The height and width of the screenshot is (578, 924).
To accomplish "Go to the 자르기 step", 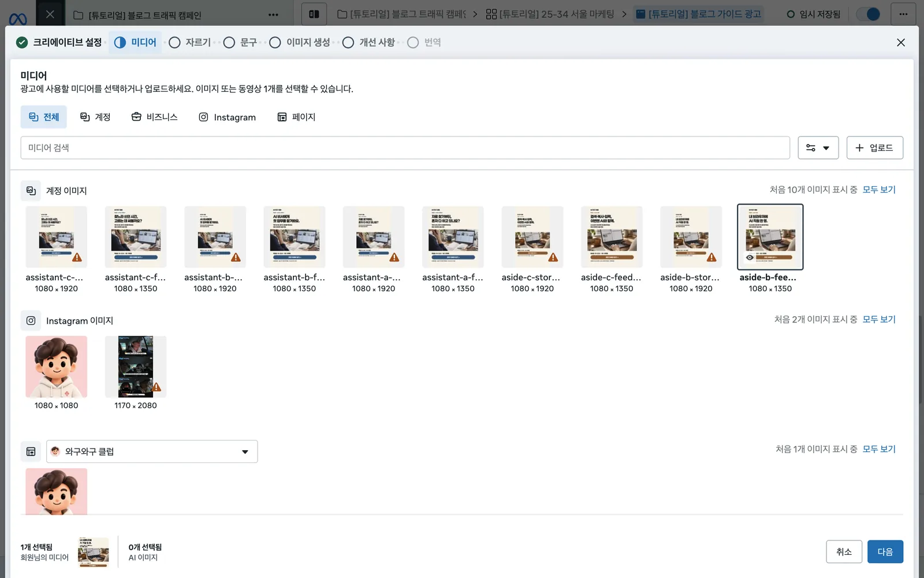I will 190,42.
